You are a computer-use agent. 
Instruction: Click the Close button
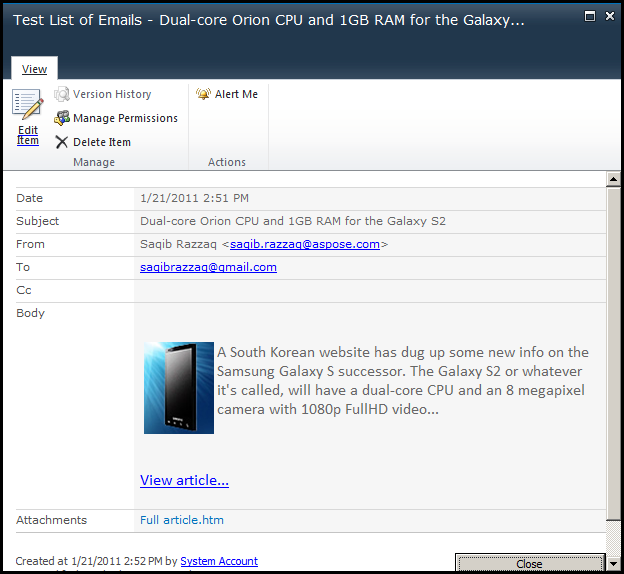(x=530, y=563)
